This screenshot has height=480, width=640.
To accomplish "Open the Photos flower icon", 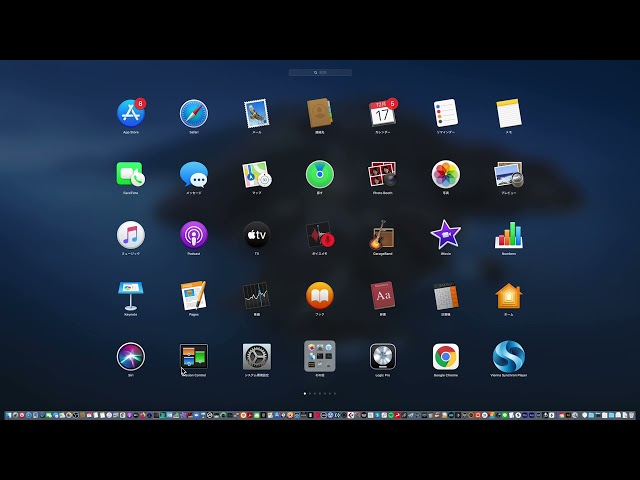I will [x=446, y=174].
